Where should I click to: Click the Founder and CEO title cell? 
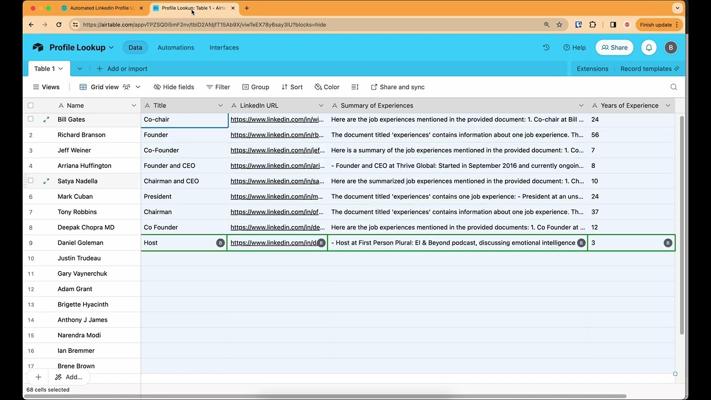click(184, 166)
